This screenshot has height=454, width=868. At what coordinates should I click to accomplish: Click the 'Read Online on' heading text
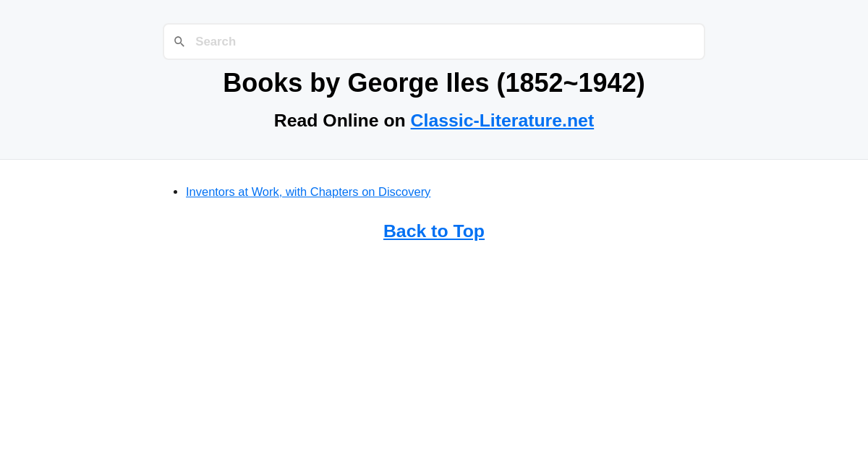coord(340,120)
